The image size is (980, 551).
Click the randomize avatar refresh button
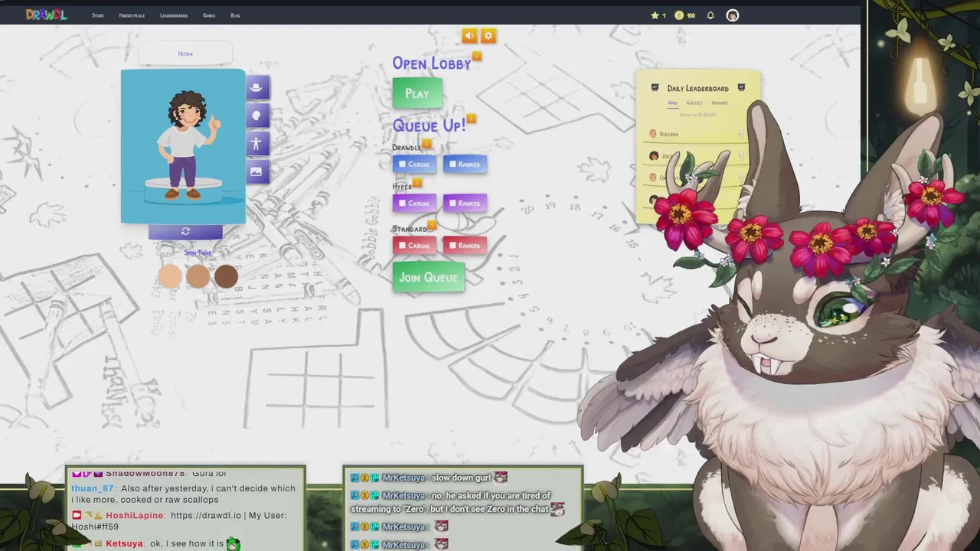coord(185,231)
